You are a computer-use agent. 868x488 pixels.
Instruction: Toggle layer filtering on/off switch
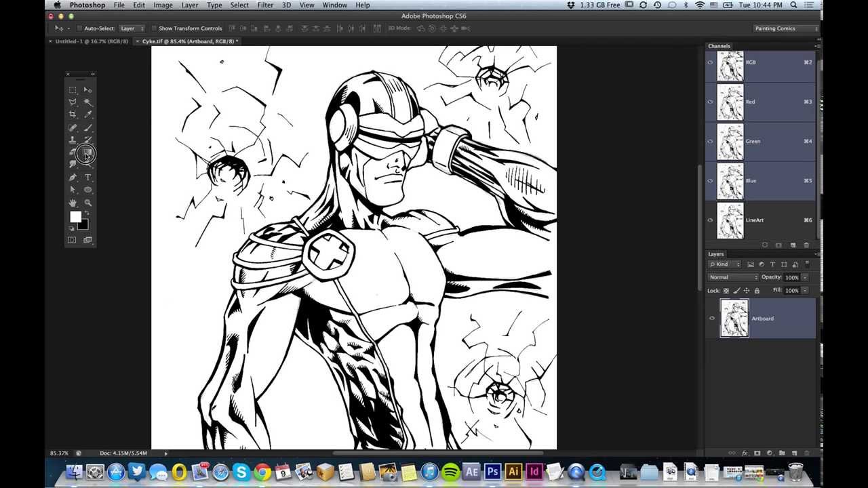(807, 264)
